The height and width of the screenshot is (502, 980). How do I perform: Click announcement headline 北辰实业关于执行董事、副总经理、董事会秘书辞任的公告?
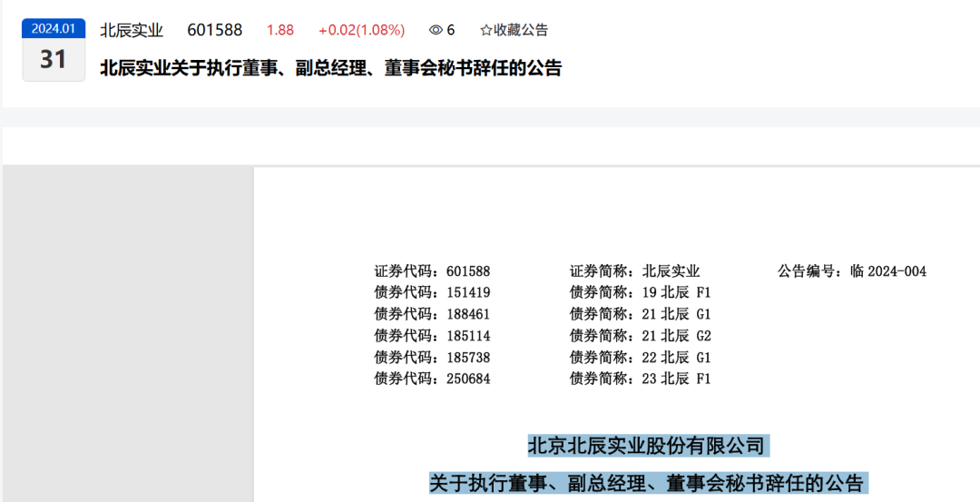(x=330, y=68)
